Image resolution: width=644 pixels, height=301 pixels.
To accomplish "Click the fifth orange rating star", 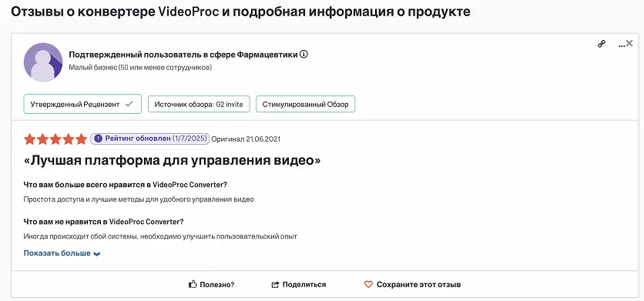I will (x=82, y=139).
